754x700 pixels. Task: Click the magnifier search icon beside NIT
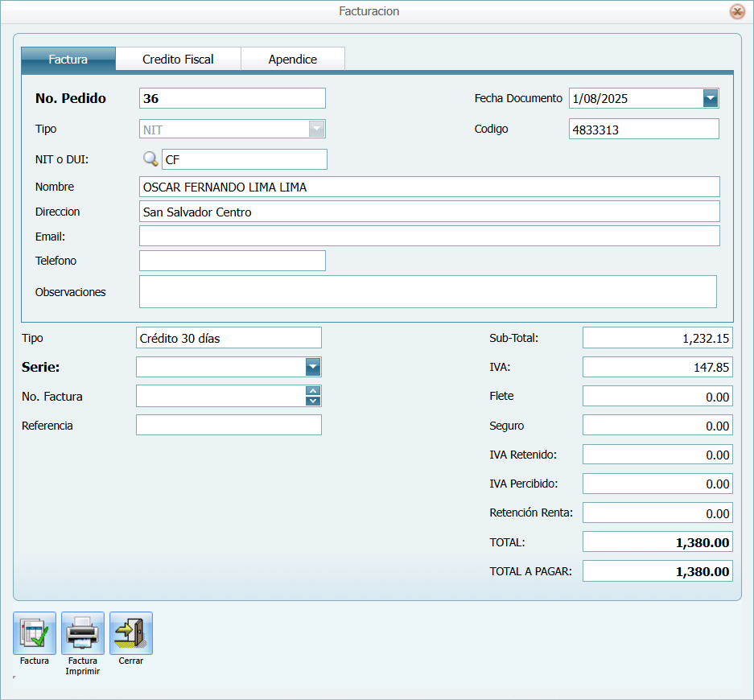(150, 159)
